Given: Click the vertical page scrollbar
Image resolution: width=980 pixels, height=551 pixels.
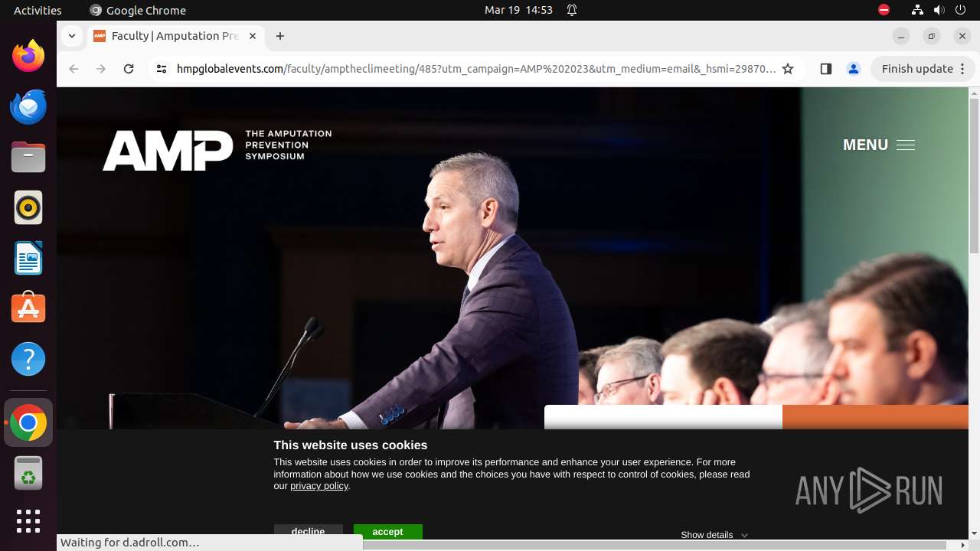Looking at the screenshot, I should tap(974, 176).
